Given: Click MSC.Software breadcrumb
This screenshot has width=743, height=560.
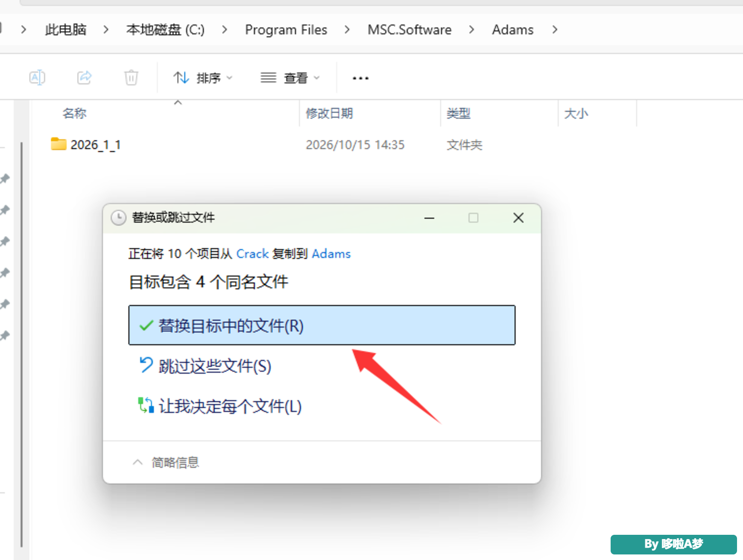Looking at the screenshot, I should 410,29.
